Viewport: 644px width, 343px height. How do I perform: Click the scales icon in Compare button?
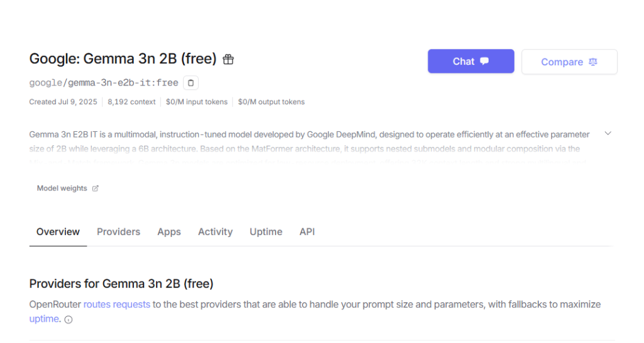592,62
